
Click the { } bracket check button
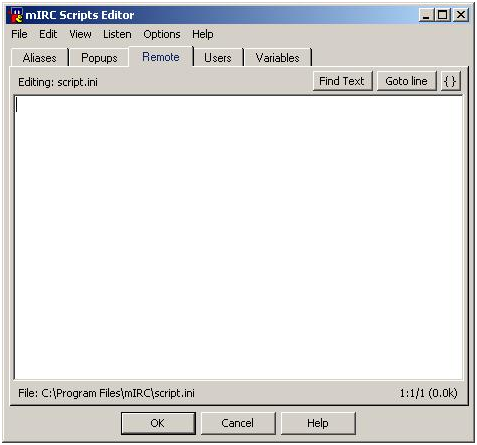451,81
